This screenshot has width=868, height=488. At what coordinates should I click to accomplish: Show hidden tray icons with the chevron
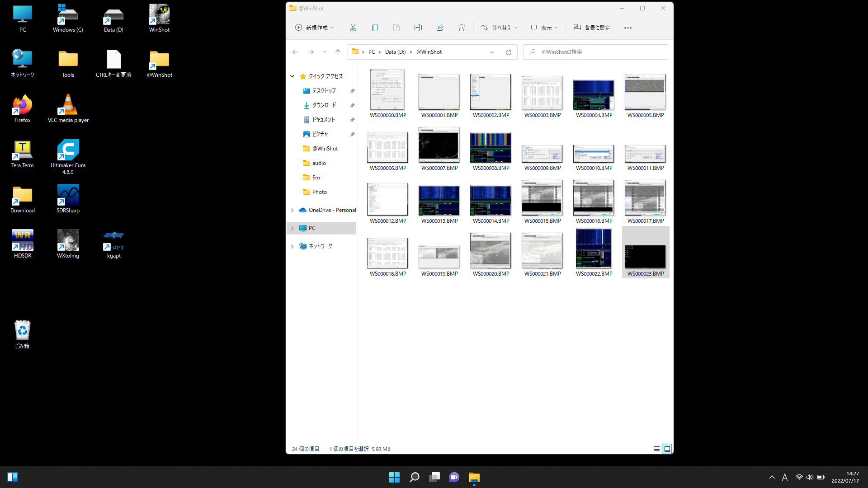coord(772,477)
